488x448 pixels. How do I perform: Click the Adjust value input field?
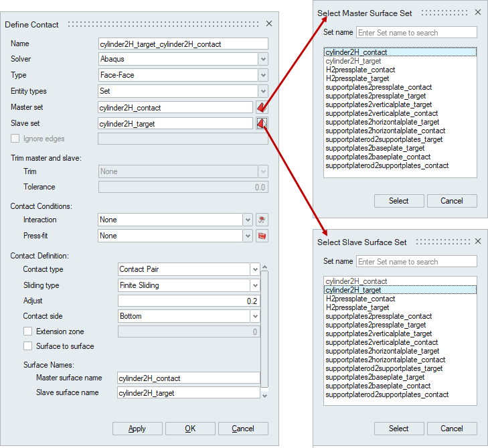click(188, 301)
